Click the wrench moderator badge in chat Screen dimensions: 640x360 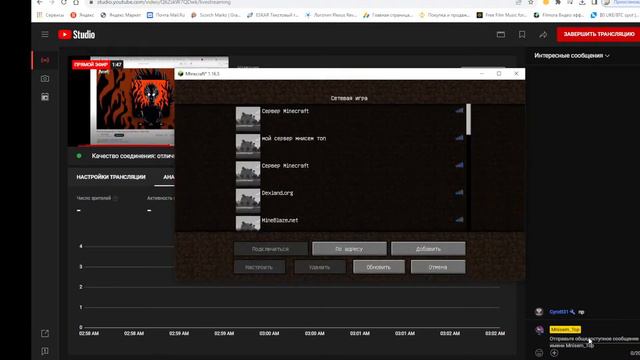point(572,312)
